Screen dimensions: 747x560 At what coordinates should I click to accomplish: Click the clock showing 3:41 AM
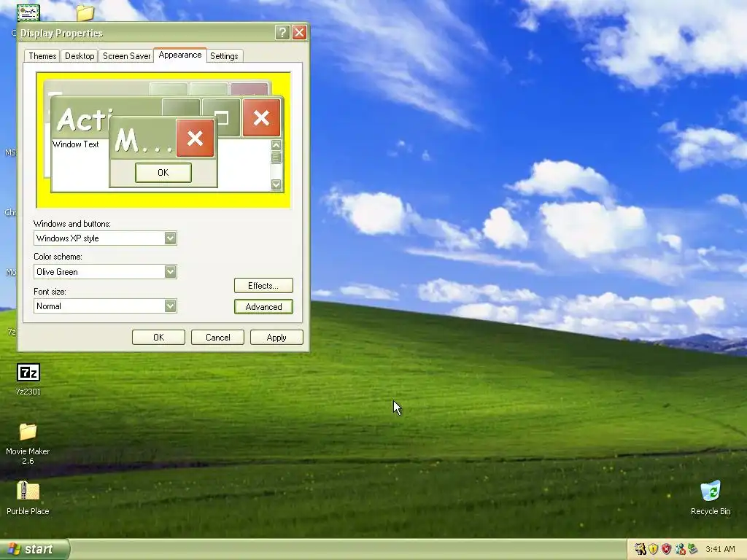tap(720, 549)
